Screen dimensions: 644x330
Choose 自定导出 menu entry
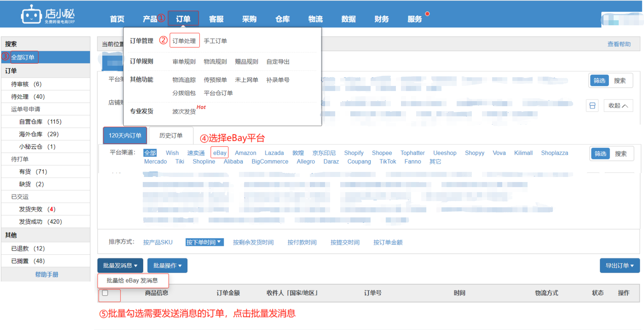pyautogui.click(x=278, y=61)
